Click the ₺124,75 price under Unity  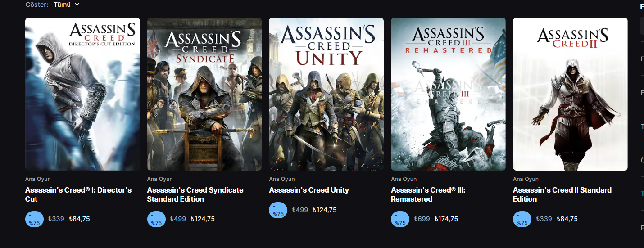click(x=325, y=210)
